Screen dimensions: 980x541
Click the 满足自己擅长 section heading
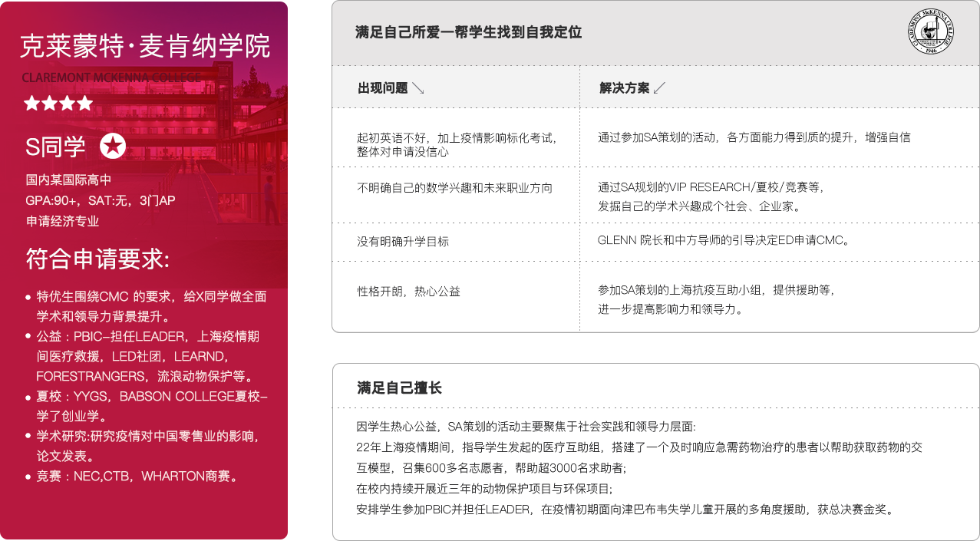[x=400, y=388]
